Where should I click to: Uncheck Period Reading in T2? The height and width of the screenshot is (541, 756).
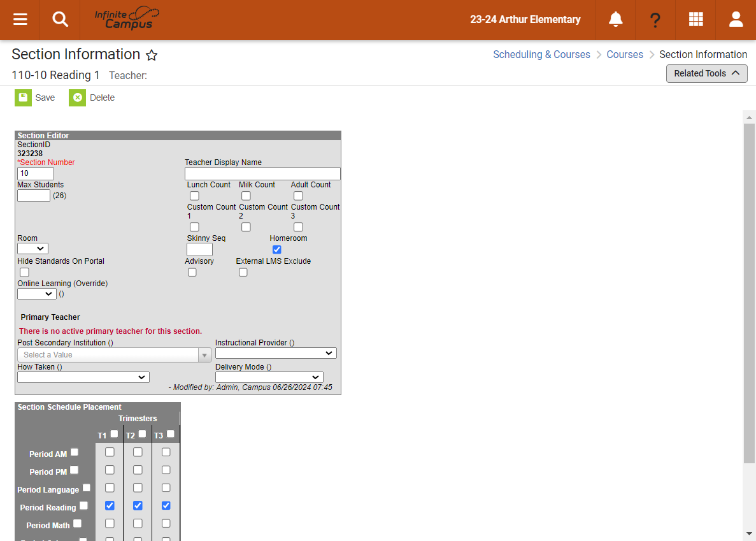[138, 506]
